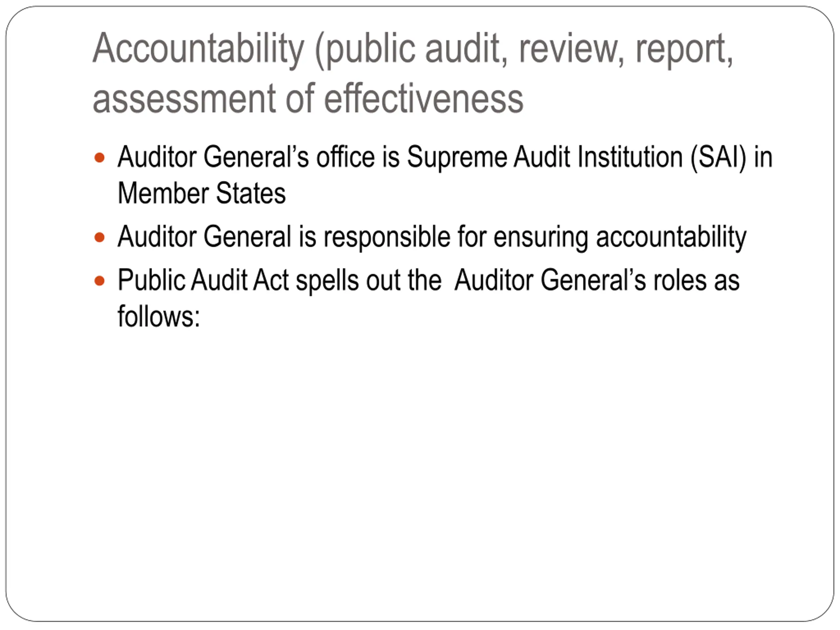Click the word 'Accountability' in the title
The width and height of the screenshot is (840, 630).
199,49
